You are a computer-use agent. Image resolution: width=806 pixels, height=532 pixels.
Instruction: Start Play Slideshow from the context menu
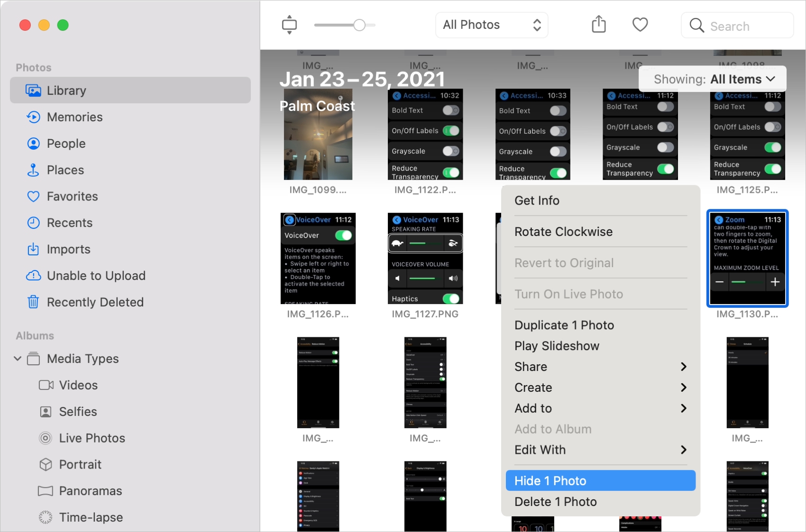tap(601, 346)
